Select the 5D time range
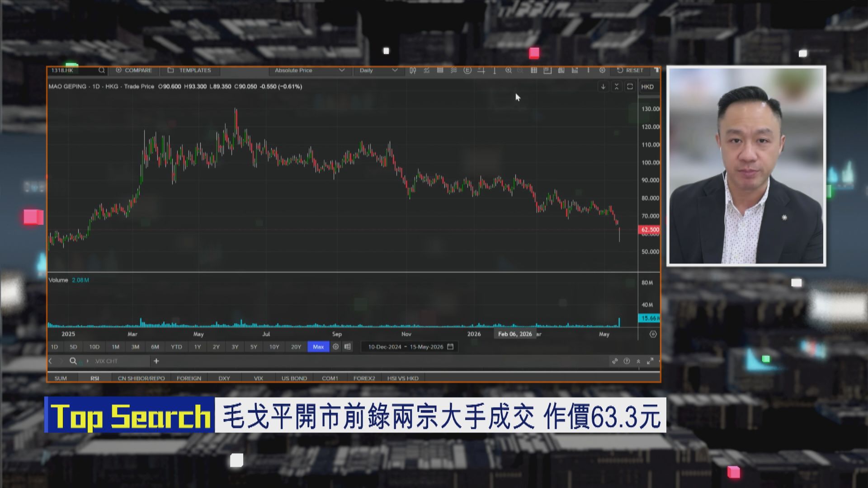 tap(73, 347)
